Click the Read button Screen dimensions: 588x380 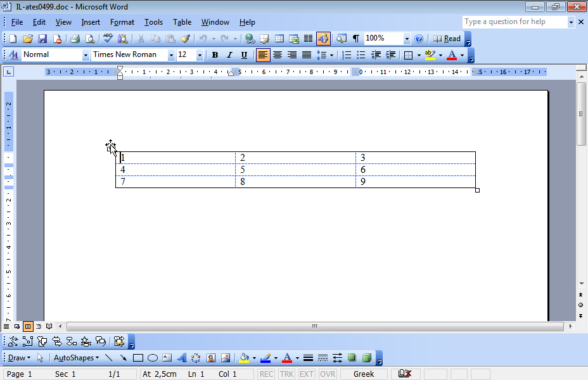(x=447, y=39)
